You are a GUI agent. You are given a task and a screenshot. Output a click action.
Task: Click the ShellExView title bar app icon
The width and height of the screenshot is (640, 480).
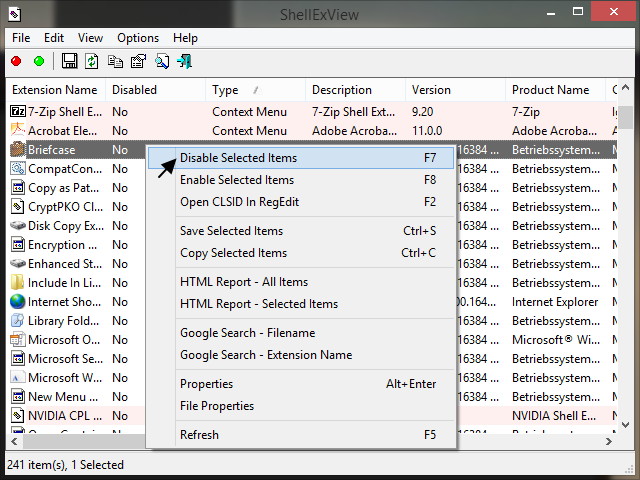coord(15,15)
